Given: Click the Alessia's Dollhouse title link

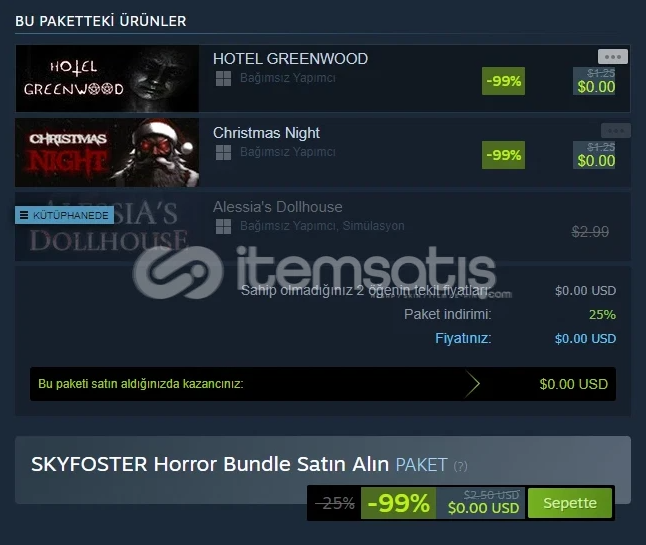Looking at the screenshot, I should 278,207.
